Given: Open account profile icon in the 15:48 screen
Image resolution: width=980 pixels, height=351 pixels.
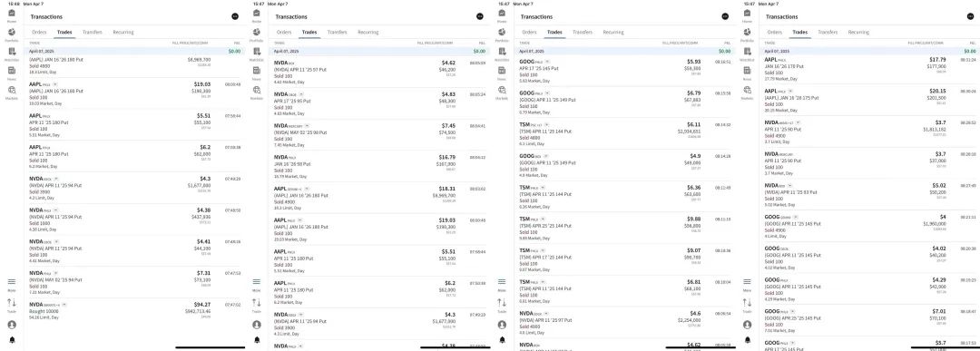Looking at the screenshot, I should tap(12, 325).
